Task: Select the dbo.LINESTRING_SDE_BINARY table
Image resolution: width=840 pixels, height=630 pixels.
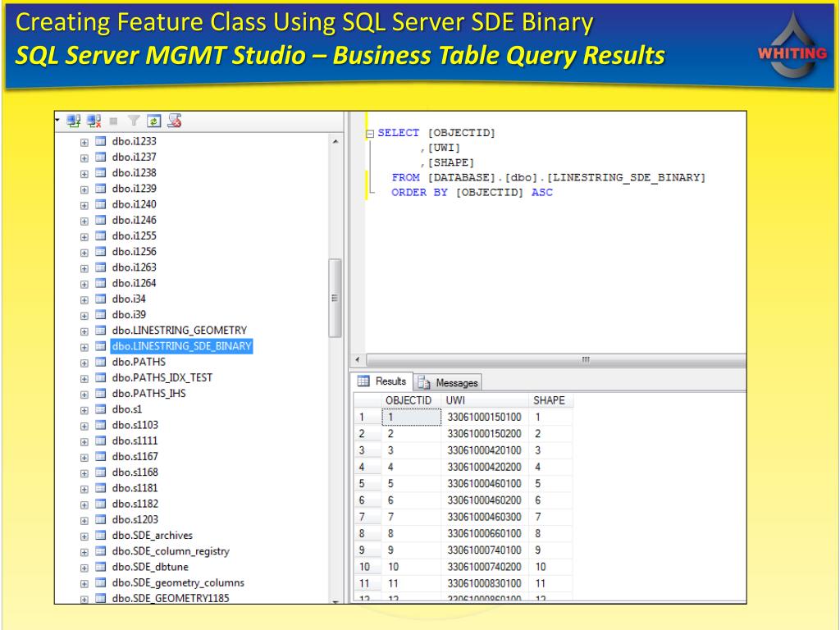Action: [181, 347]
